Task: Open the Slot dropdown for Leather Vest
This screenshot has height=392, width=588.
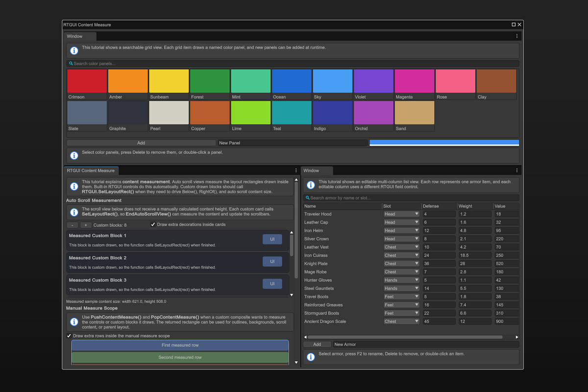Action: pos(401,247)
